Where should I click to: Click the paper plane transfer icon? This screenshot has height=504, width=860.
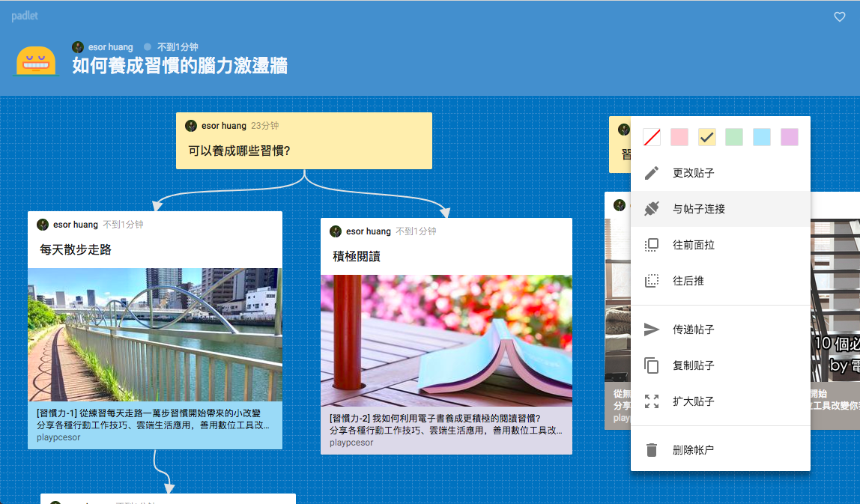coord(652,329)
